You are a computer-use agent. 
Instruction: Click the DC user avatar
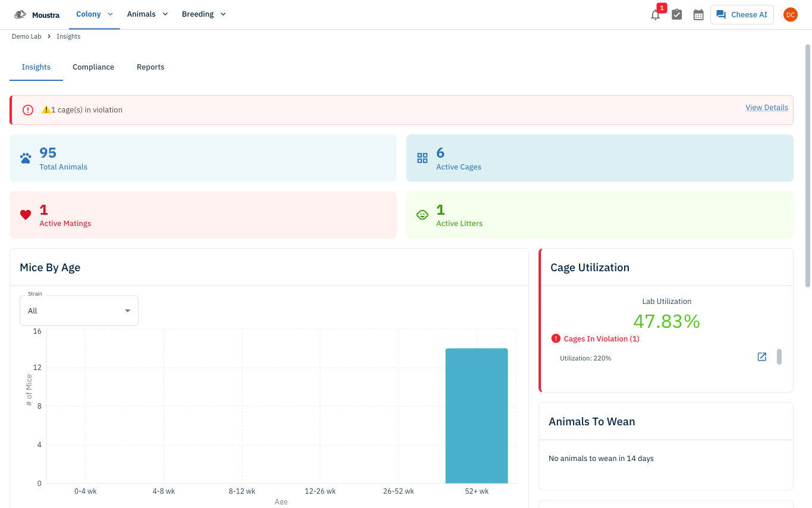pos(791,15)
